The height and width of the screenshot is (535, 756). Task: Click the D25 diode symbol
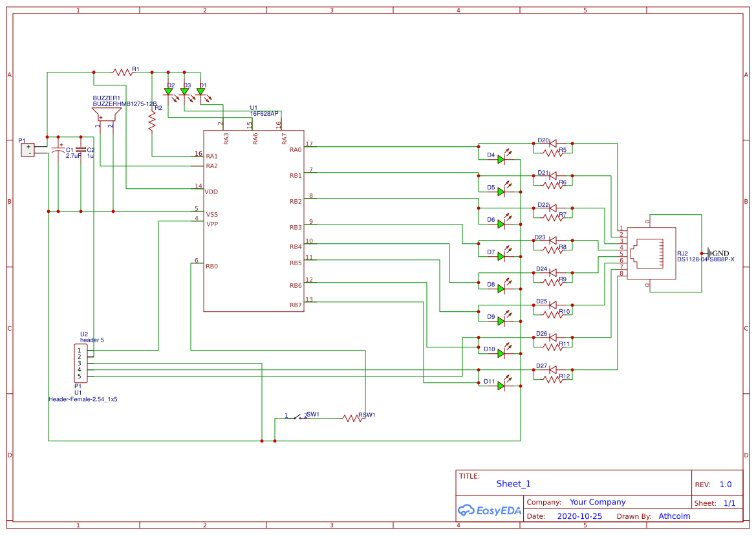tap(552, 305)
